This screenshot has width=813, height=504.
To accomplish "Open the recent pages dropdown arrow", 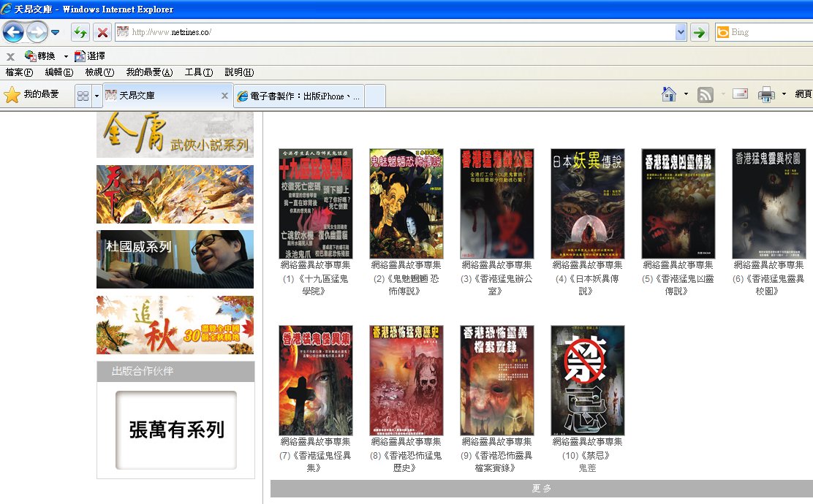I will pyautogui.click(x=56, y=32).
